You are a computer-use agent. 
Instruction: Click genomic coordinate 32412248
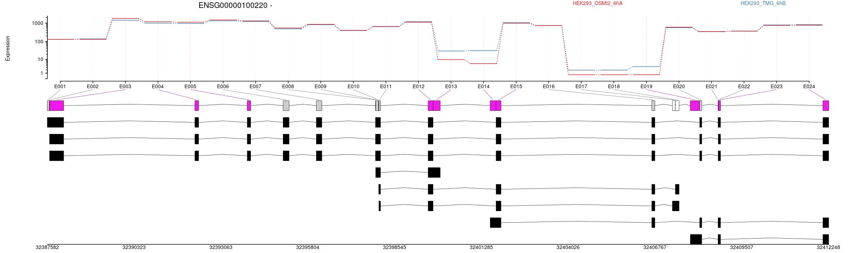[x=829, y=248]
